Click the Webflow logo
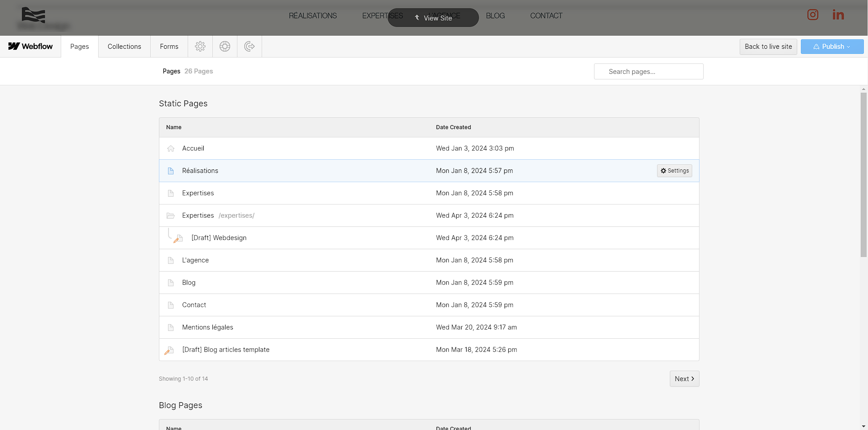The height and width of the screenshot is (430, 868). tap(30, 46)
